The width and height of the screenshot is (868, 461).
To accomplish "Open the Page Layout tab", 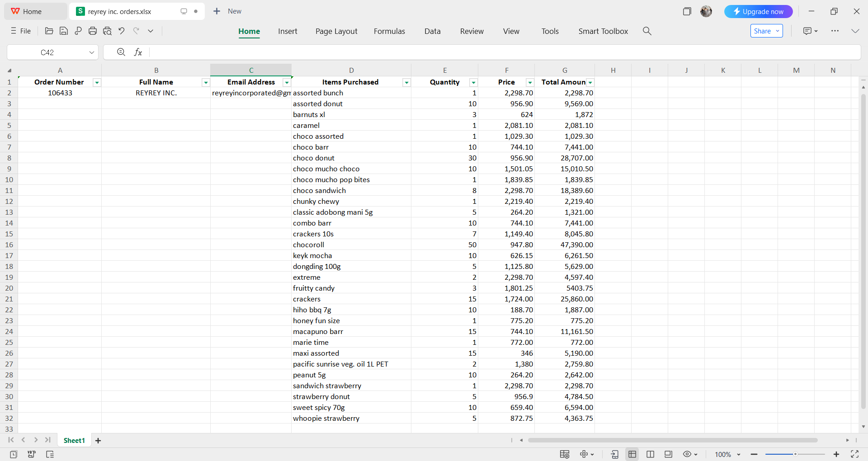I will 336,31.
